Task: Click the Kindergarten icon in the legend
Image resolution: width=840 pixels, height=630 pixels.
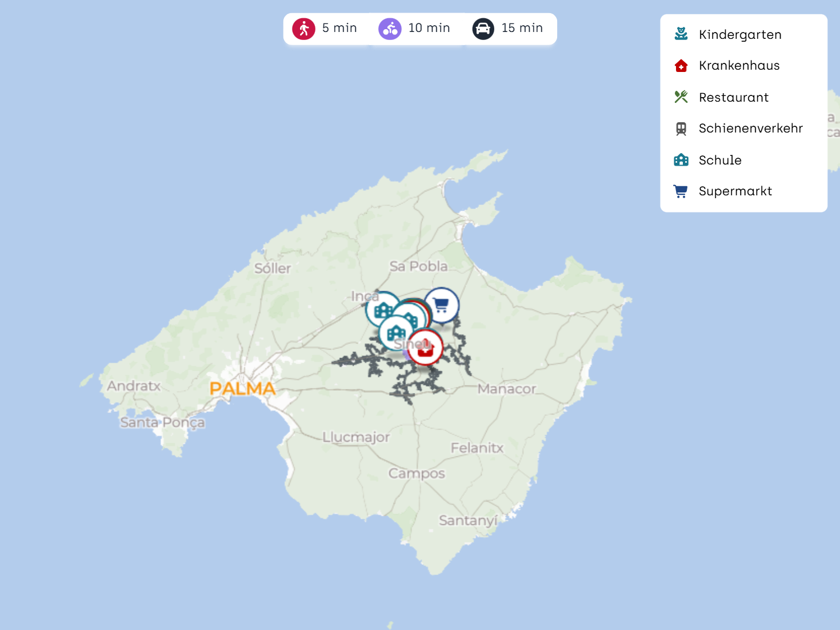Action: [681, 34]
